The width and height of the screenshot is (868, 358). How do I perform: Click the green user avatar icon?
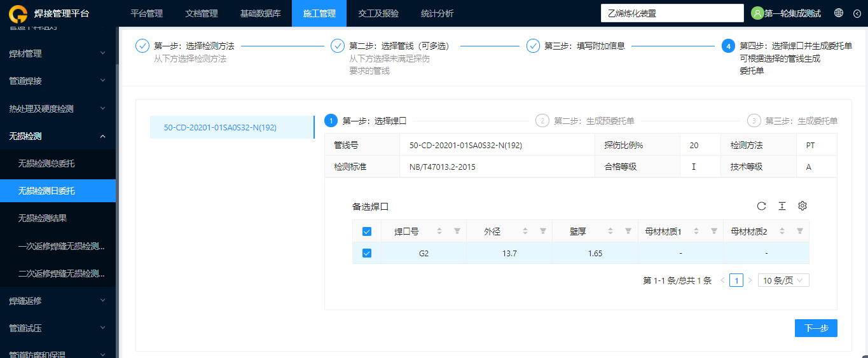pos(757,13)
